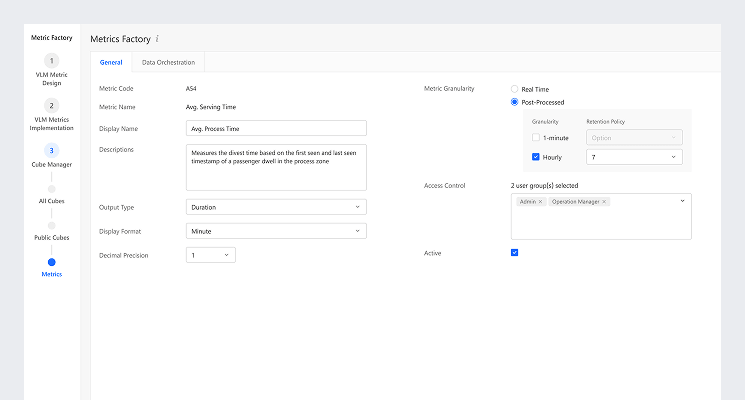
Task: Toggle the Active checkbox
Action: (x=515, y=253)
